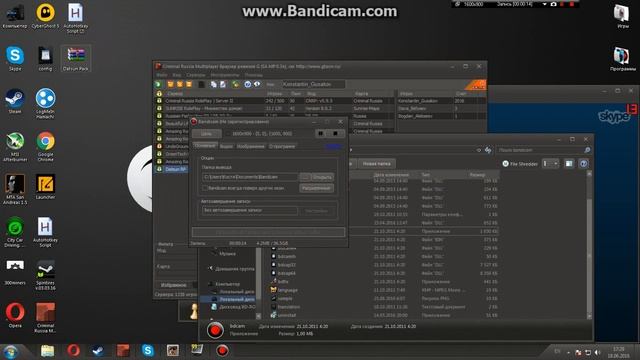Screen dimensions: 640x360
Task: Open City Car Driving desktop shortcut
Action: 15,232
